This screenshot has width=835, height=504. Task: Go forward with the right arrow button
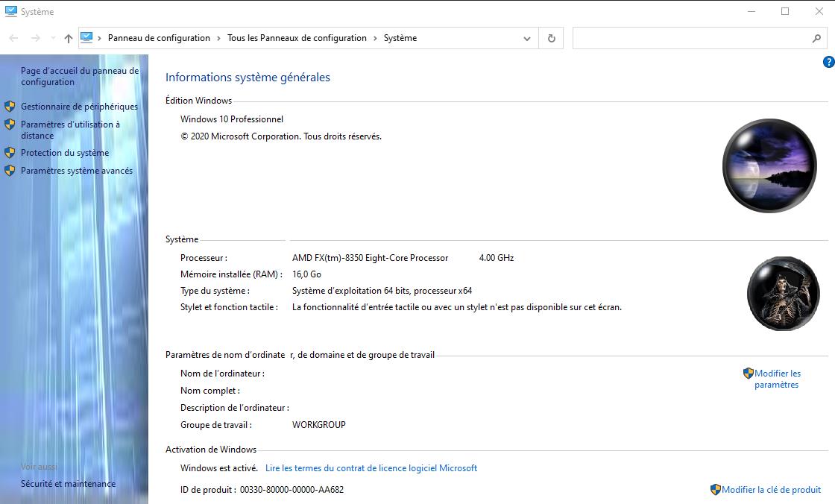point(36,38)
